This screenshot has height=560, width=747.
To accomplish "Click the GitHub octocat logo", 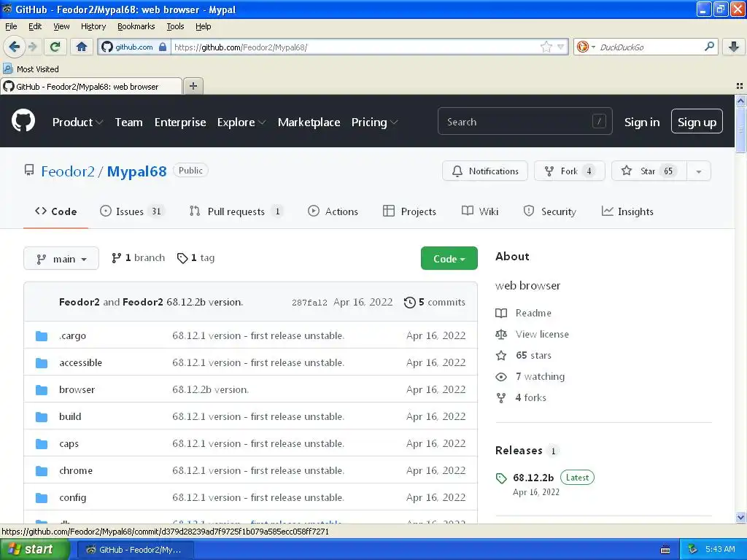I will [x=23, y=120].
